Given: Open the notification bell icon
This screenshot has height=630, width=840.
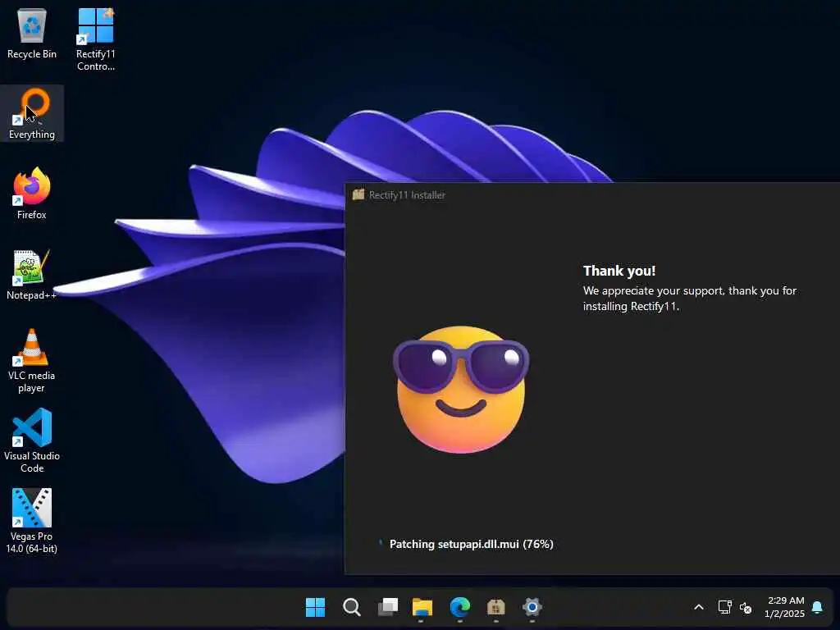Looking at the screenshot, I should coord(817,607).
